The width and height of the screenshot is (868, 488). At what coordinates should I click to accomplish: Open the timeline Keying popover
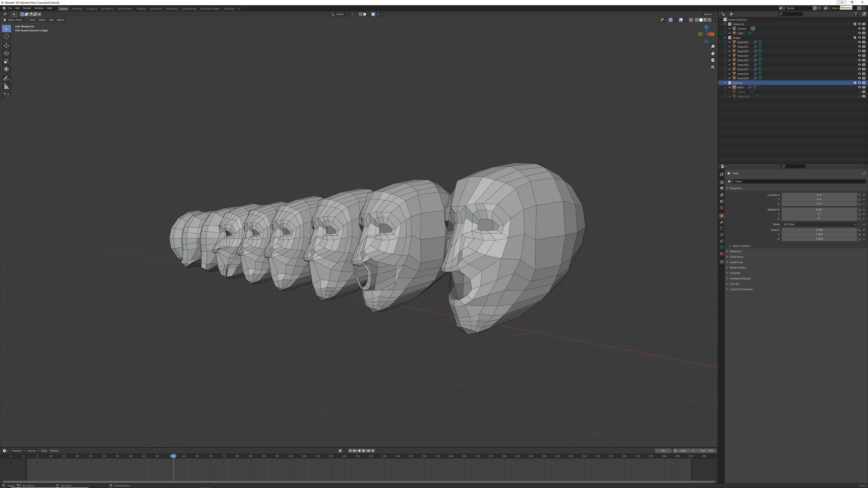[x=33, y=451]
